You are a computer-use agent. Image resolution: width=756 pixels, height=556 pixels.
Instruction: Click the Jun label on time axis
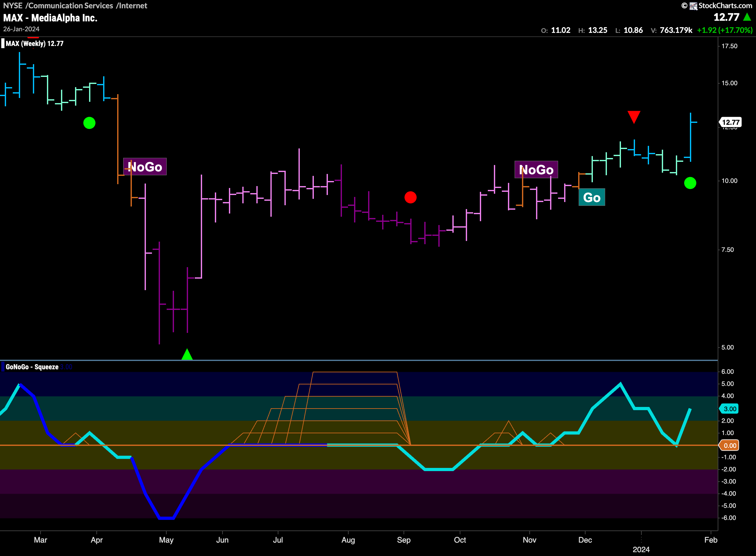[x=222, y=540]
